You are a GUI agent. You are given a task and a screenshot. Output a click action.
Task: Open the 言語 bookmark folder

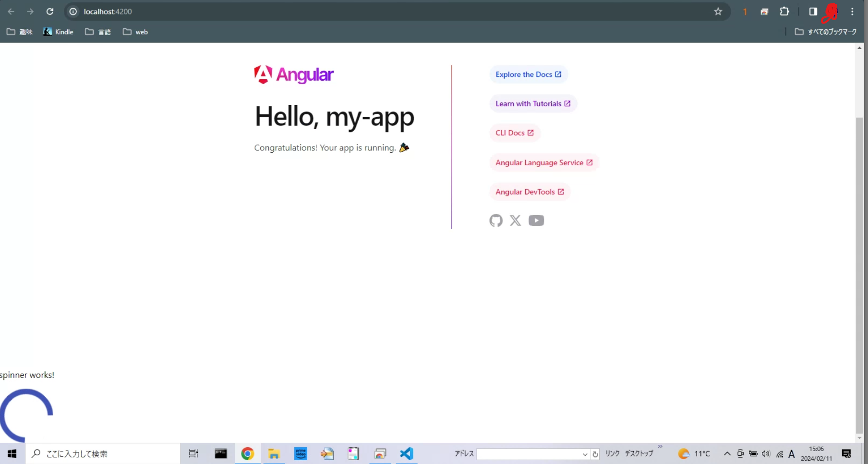coord(98,32)
